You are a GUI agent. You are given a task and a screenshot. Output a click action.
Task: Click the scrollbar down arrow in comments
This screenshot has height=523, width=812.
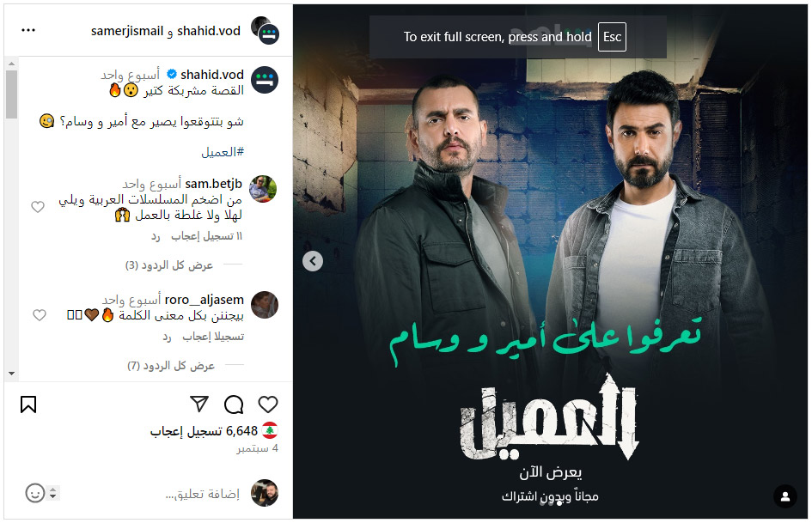pyautogui.click(x=11, y=374)
